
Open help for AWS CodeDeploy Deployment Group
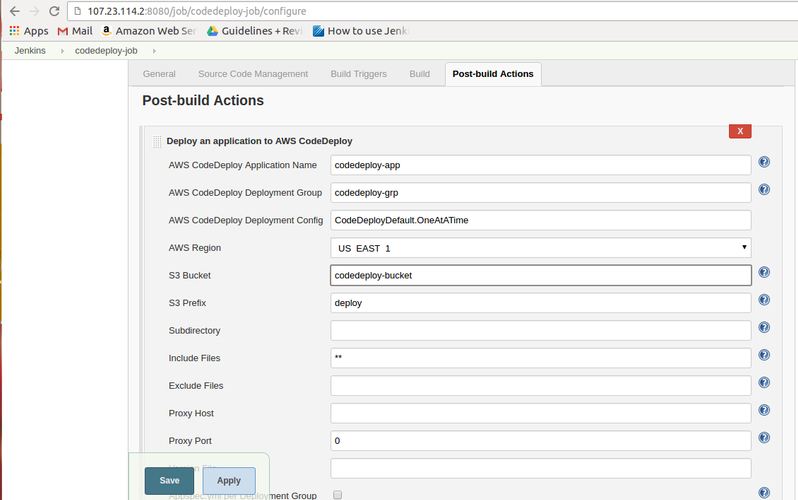(x=764, y=189)
